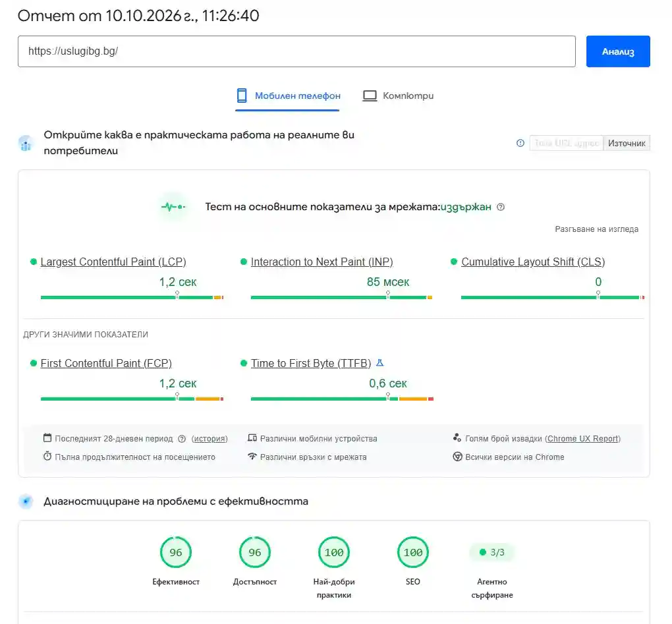
Task: Open help icon next to издържан
Action: click(x=500, y=207)
